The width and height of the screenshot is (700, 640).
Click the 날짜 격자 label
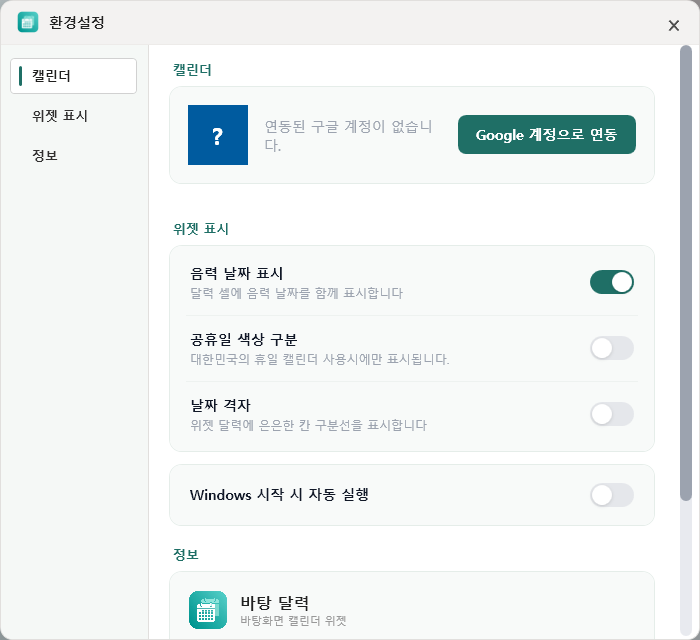coord(220,406)
